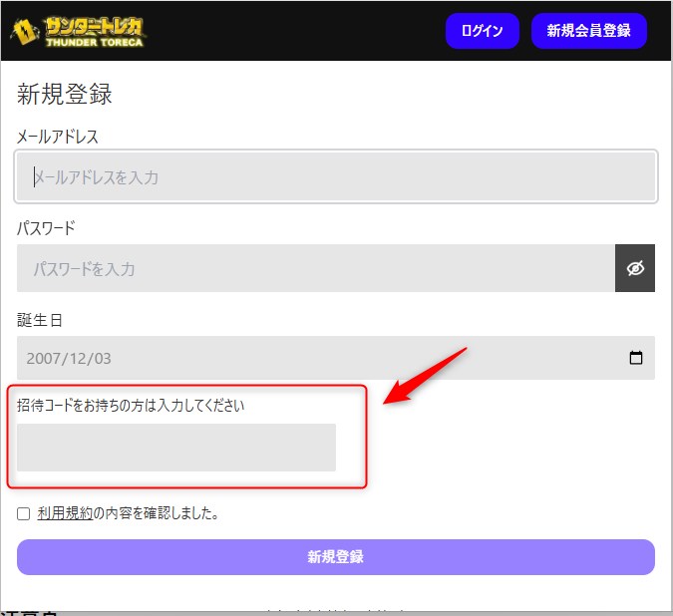Open the birthday calendar picker icon
The height and width of the screenshot is (616, 673).
636,358
